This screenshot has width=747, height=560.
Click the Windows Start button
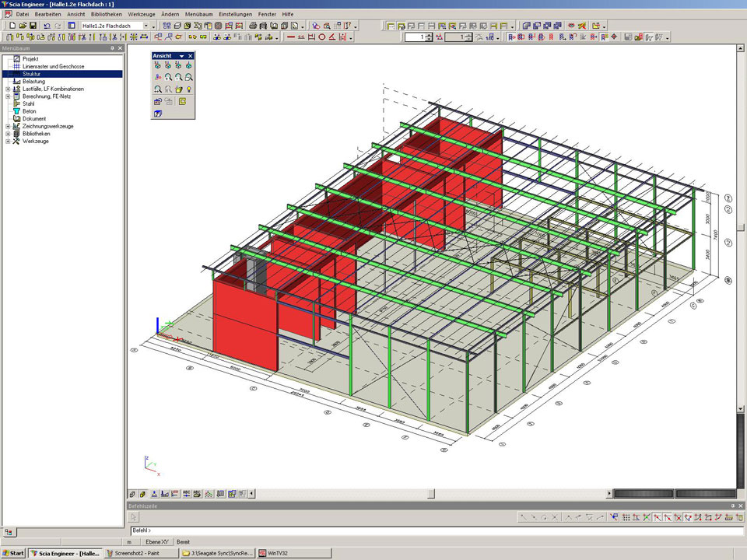(14, 553)
